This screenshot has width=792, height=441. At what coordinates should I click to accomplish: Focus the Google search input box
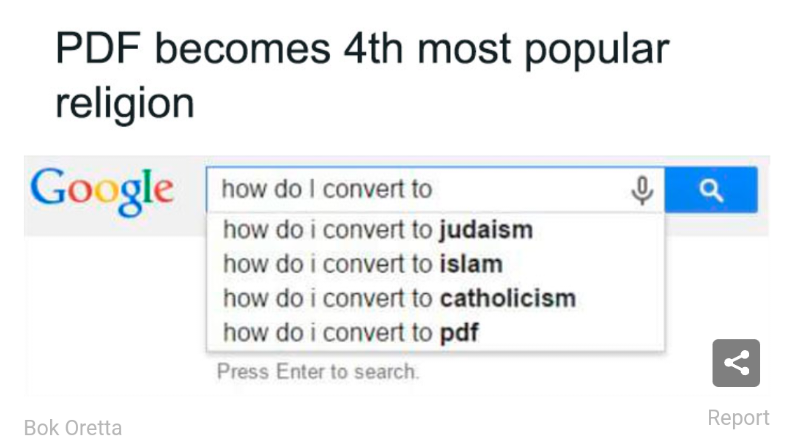[x=420, y=189]
